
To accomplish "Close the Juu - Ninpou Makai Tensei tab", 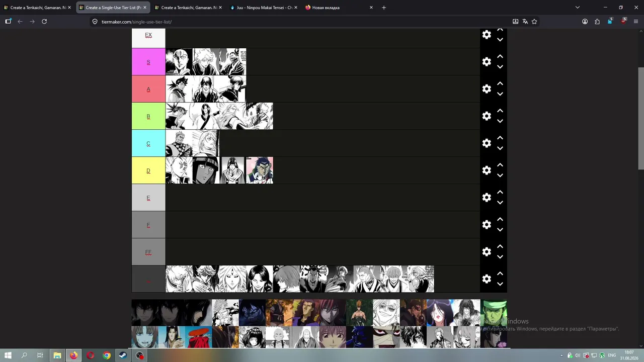I will tap(296, 8).
